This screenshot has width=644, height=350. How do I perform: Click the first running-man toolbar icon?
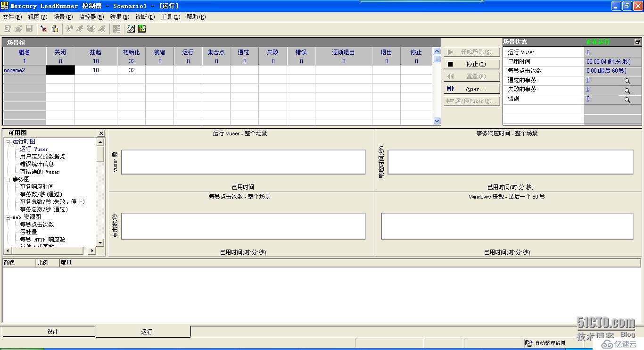[69, 29]
